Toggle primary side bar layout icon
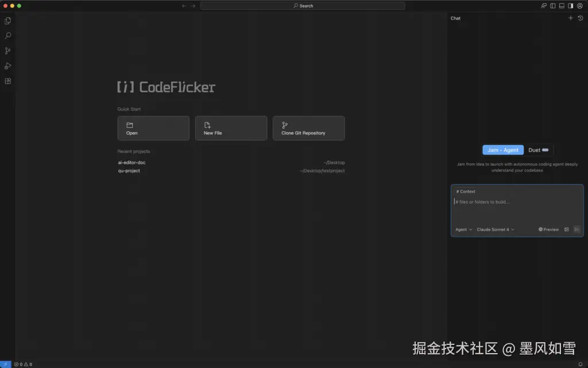The height and width of the screenshot is (368, 588). pyautogui.click(x=553, y=6)
